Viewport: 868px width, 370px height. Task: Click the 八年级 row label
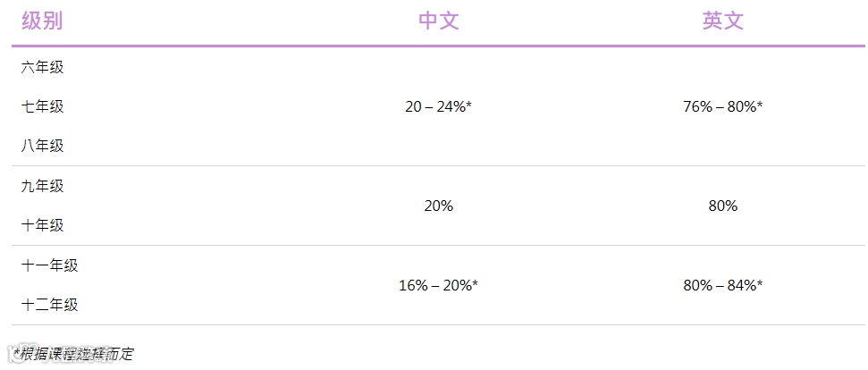[x=43, y=146]
